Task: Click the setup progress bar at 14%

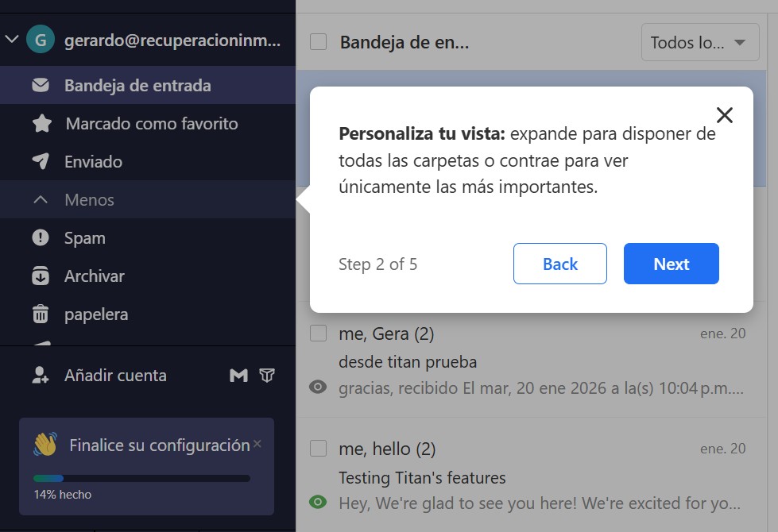Action: pyautogui.click(x=141, y=478)
